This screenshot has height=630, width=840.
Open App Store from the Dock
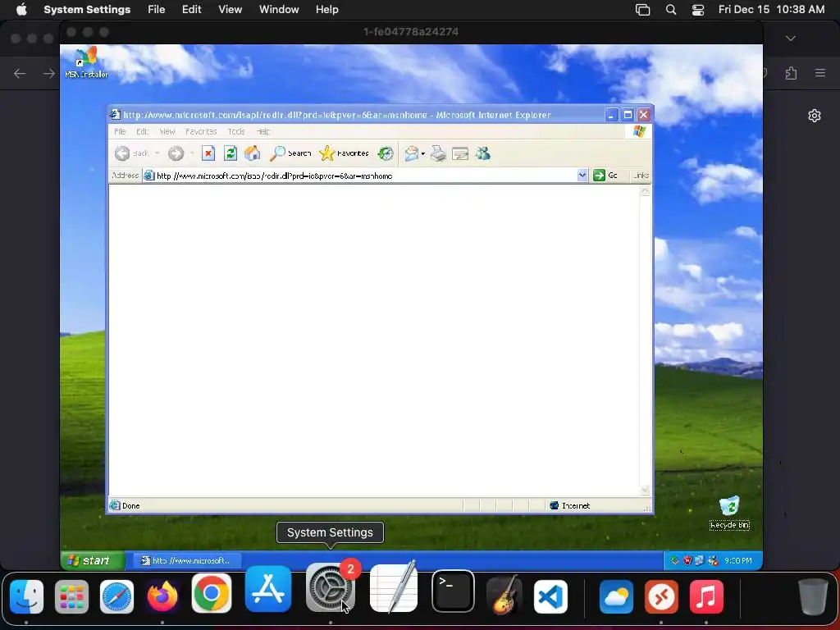[x=268, y=589]
